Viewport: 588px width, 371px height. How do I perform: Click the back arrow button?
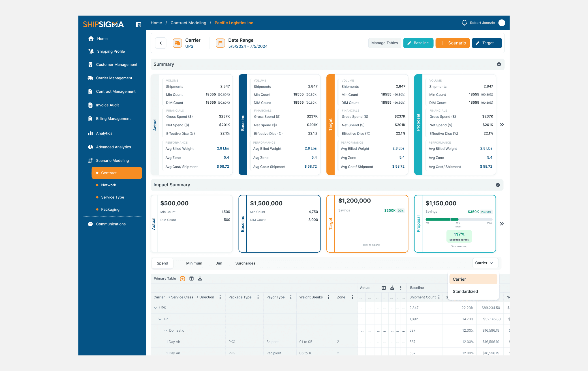pos(161,43)
